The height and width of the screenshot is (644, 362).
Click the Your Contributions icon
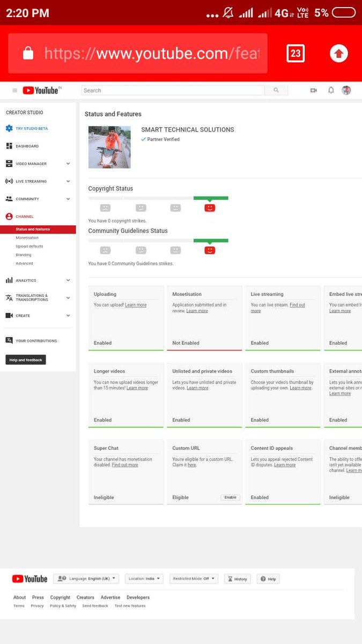[x=9, y=341]
